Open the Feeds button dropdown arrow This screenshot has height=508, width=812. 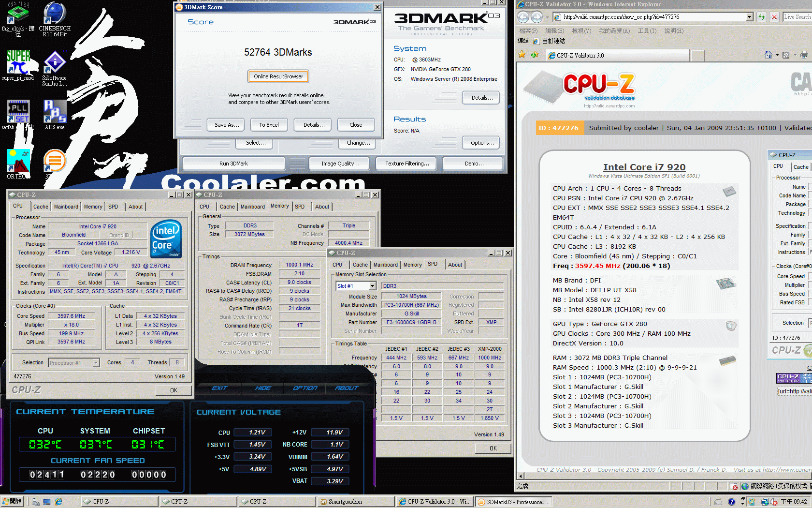click(x=794, y=55)
